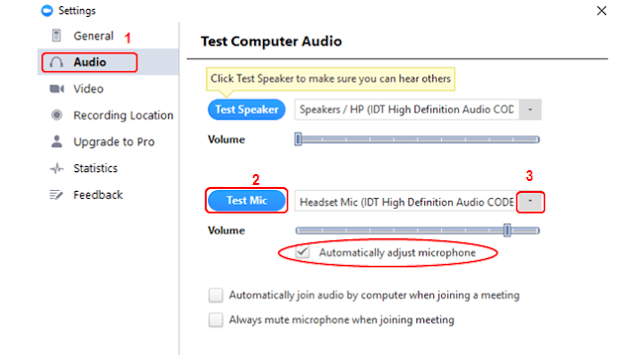Click the Upgrade to Pro person icon
Viewport: 633px width, 364px height.
click(x=57, y=141)
